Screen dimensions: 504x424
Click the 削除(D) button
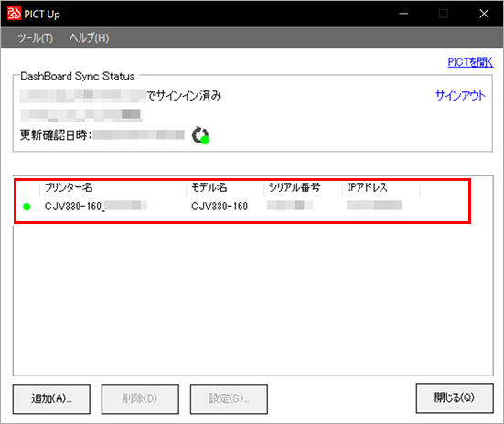140,398
